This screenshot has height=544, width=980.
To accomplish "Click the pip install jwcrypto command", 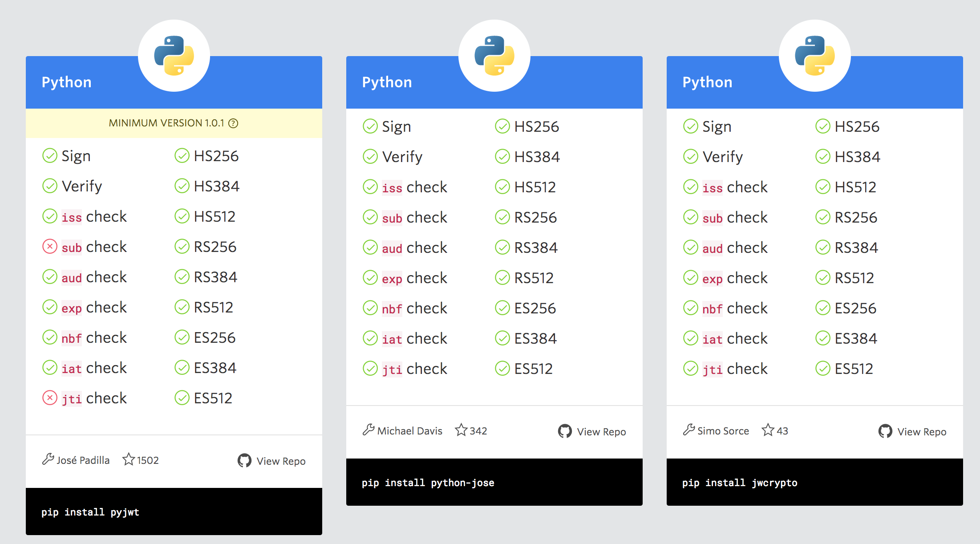I will pyautogui.click(x=740, y=483).
